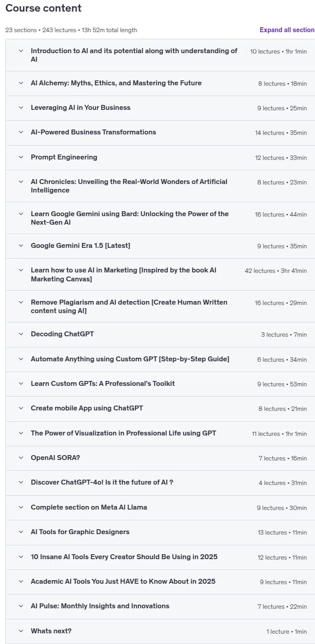This screenshot has height=644, width=315.
Task: Expand Complete section on Meta AI Llama chevron
Action: pos(21,507)
